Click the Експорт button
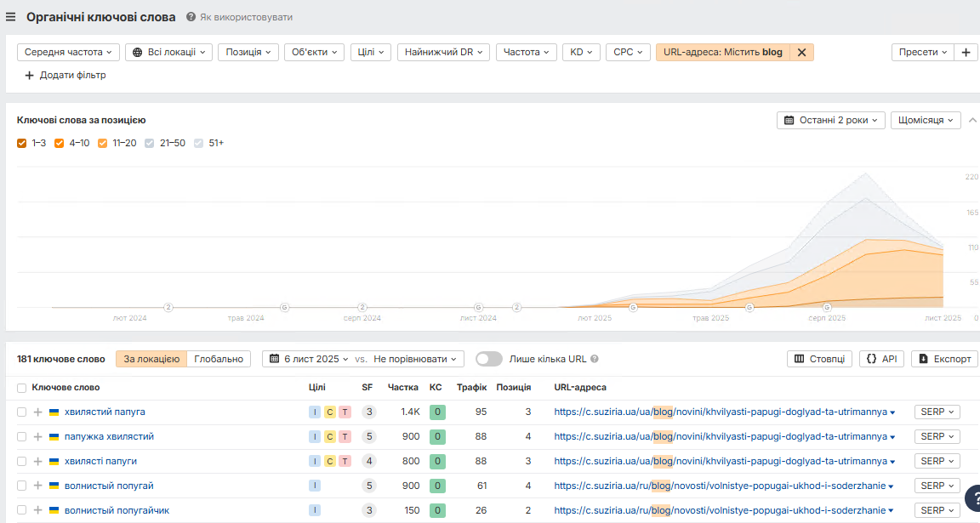Image resolution: width=980 pixels, height=523 pixels. pos(944,359)
